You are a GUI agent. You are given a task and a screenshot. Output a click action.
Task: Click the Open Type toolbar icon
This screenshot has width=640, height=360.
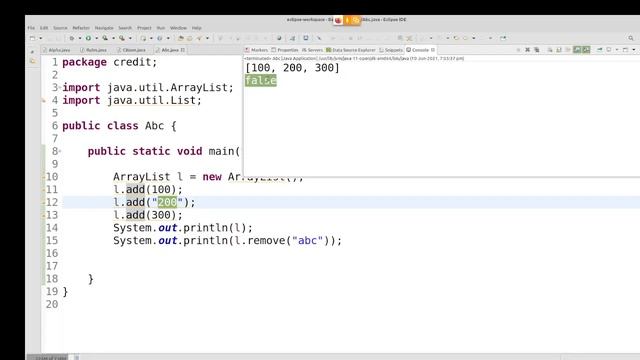[x=180, y=38]
